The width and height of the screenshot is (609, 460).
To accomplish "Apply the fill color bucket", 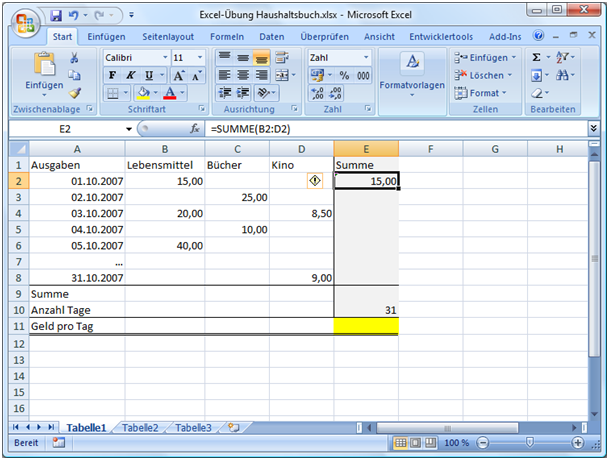I will click(x=143, y=93).
